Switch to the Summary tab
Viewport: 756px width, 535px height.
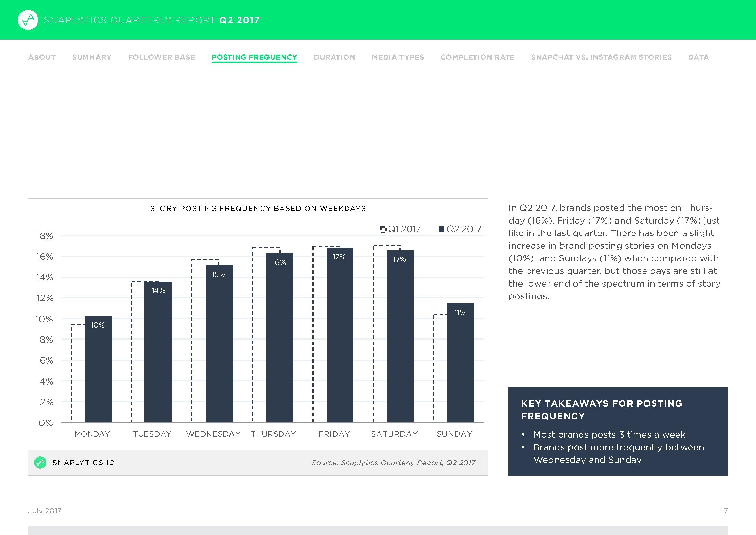91,57
